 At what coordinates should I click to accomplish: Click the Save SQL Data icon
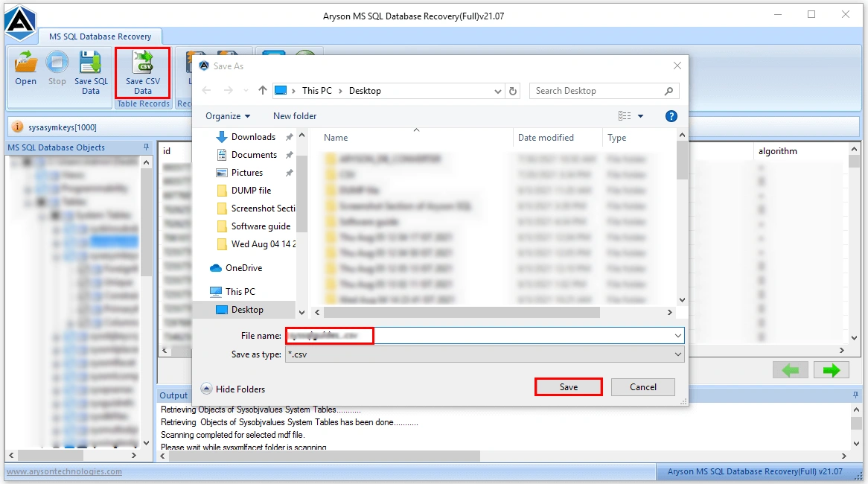(x=91, y=73)
